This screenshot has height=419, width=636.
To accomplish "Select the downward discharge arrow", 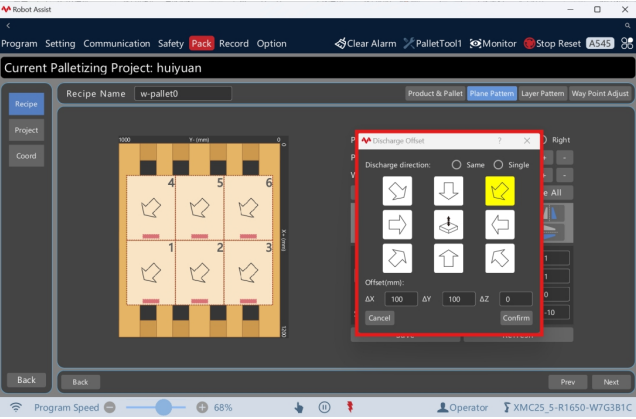I will click(448, 191).
